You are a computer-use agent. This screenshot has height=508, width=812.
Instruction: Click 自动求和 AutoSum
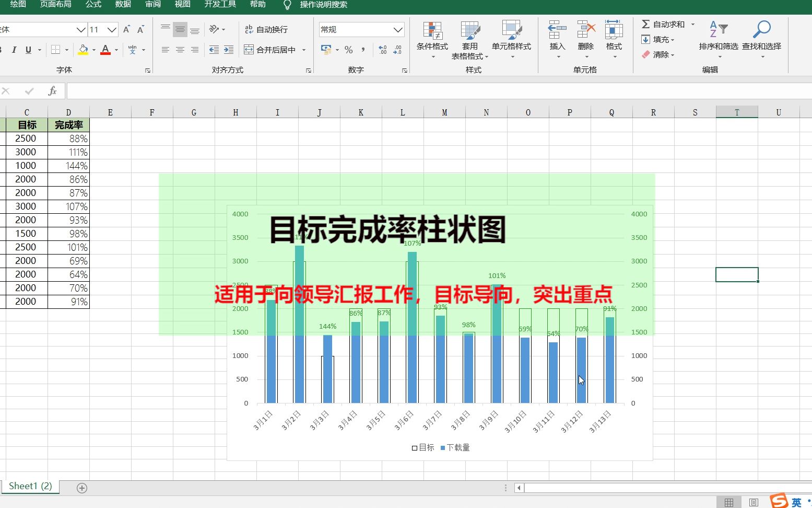tap(663, 25)
